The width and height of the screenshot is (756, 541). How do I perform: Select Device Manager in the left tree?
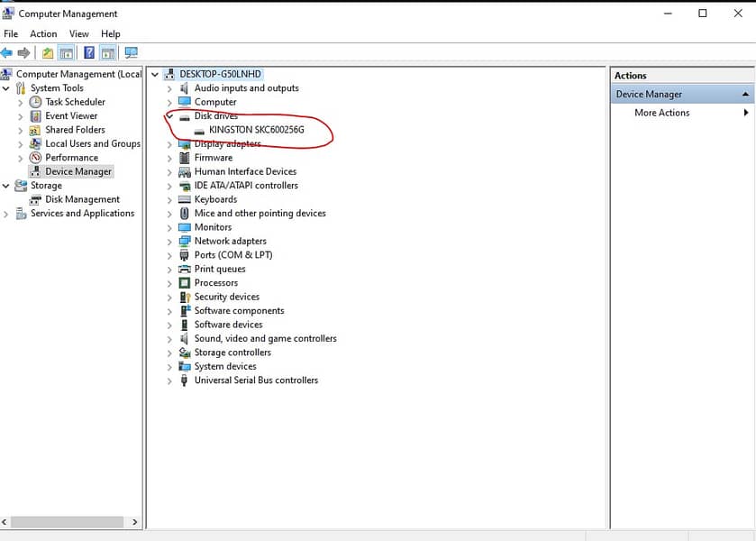click(x=78, y=171)
